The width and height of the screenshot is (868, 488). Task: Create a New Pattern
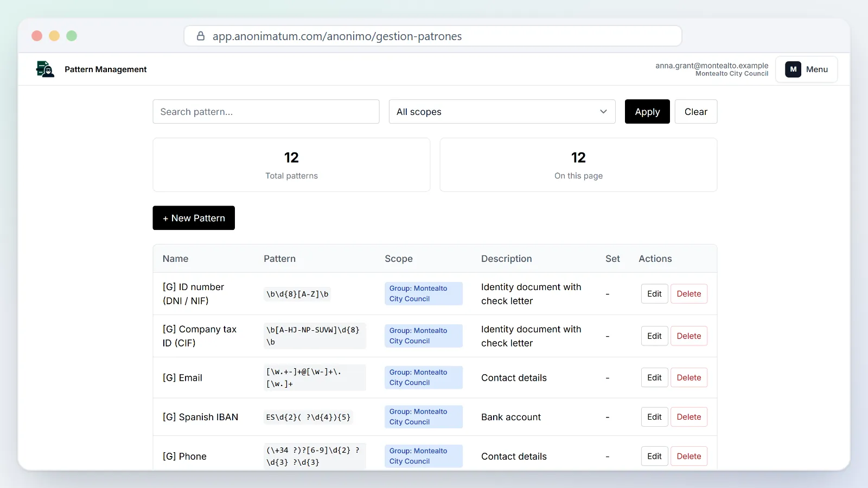point(194,218)
